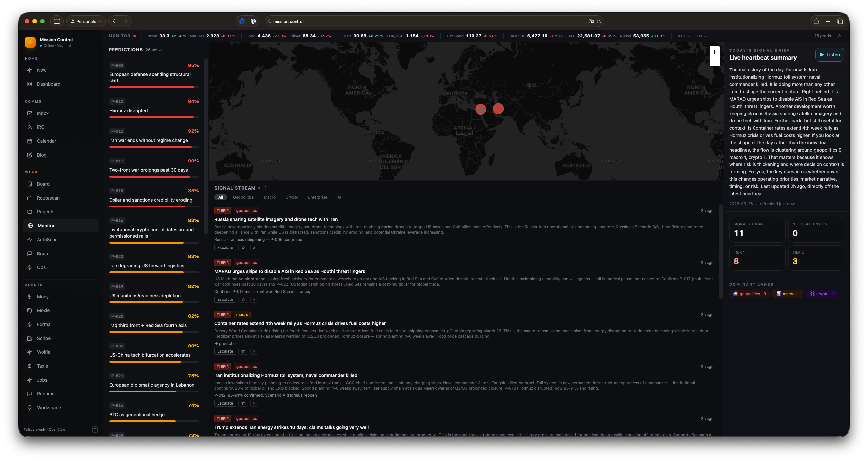Star the MARAD Red Sea advisory signal
This screenshot has width=868, height=461.
tap(243, 299)
